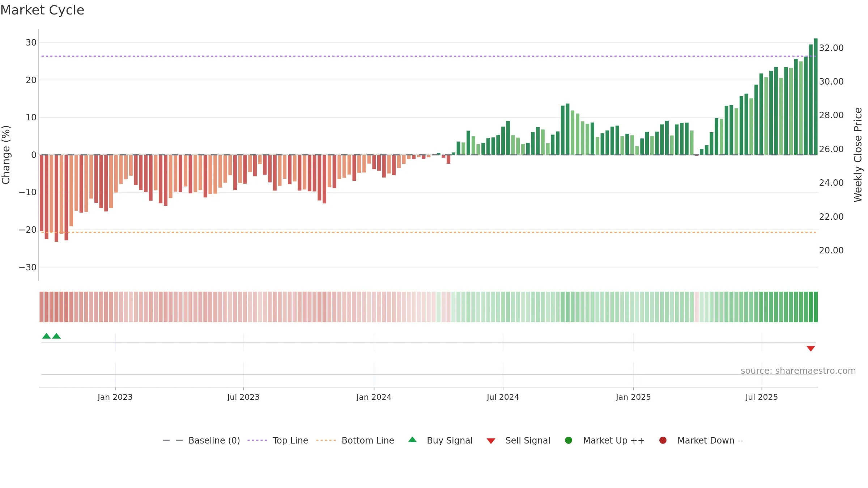Click the 26.00 price axis value
The height and width of the screenshot is (488, 868).
pos(831,149)
